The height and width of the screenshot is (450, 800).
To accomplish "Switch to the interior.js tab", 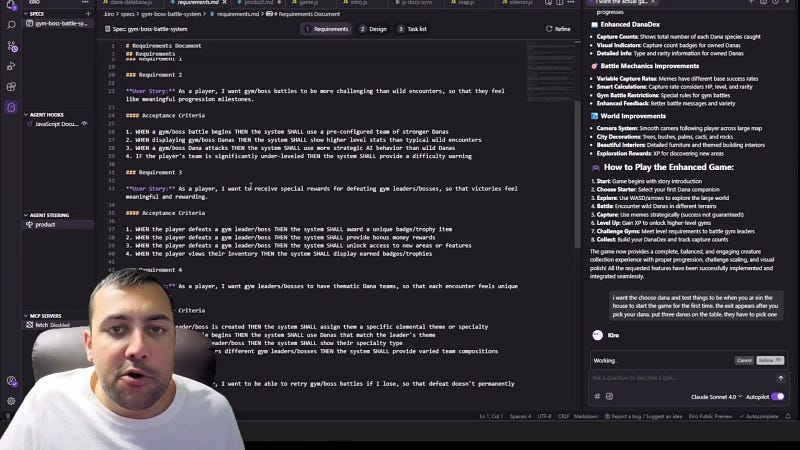I will coord(520,3).
